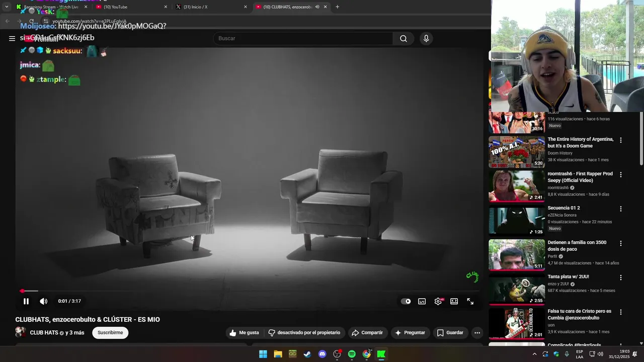Image resolution: width=644 pixels, height=362 pixels.
Task: Enter fullscreen mode in the player
Action: coord(470,301)
